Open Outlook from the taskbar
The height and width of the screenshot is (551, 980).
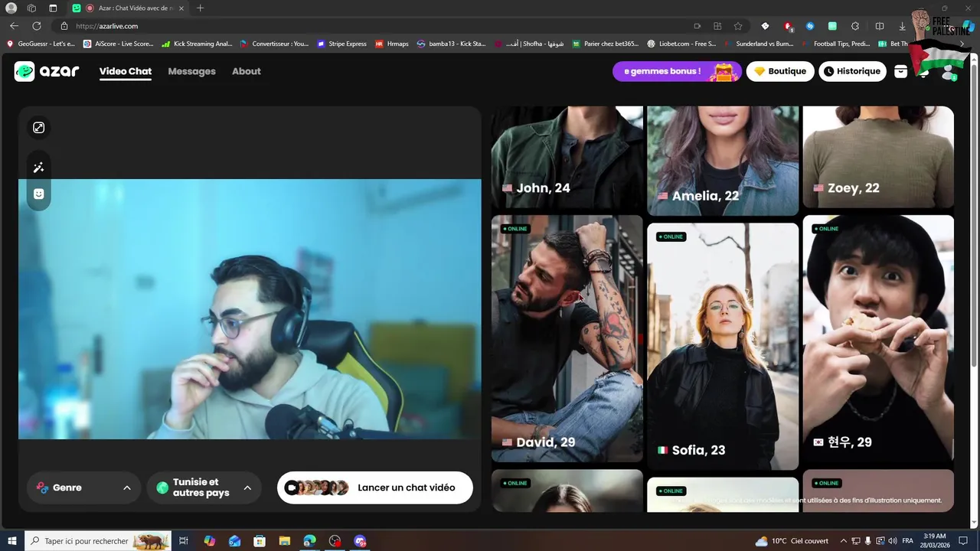coord(235,541)
